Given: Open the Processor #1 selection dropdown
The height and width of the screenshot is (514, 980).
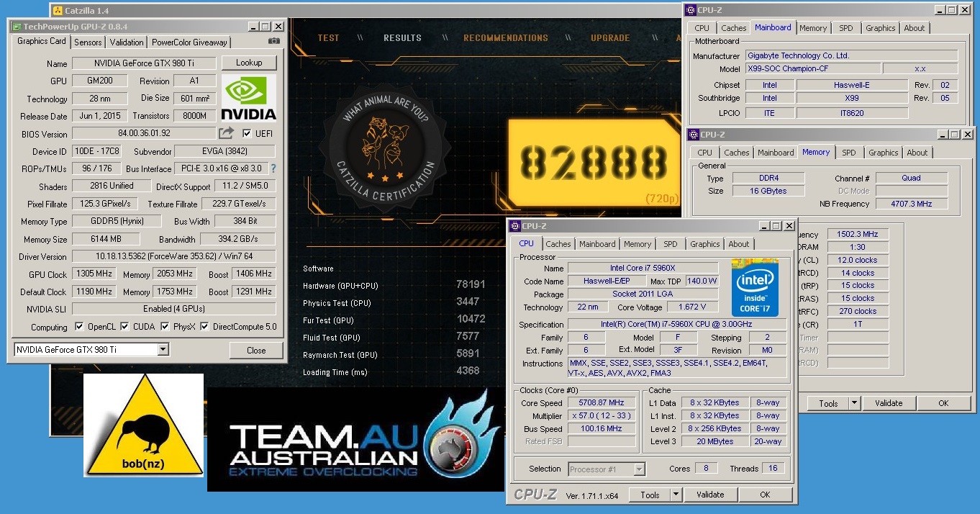Looking at the screenshot, I should click(x=639, y=469).
